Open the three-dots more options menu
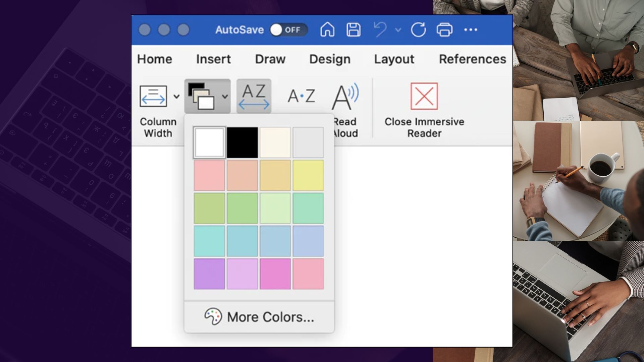644x362 pixels. [x=471, y=29]
